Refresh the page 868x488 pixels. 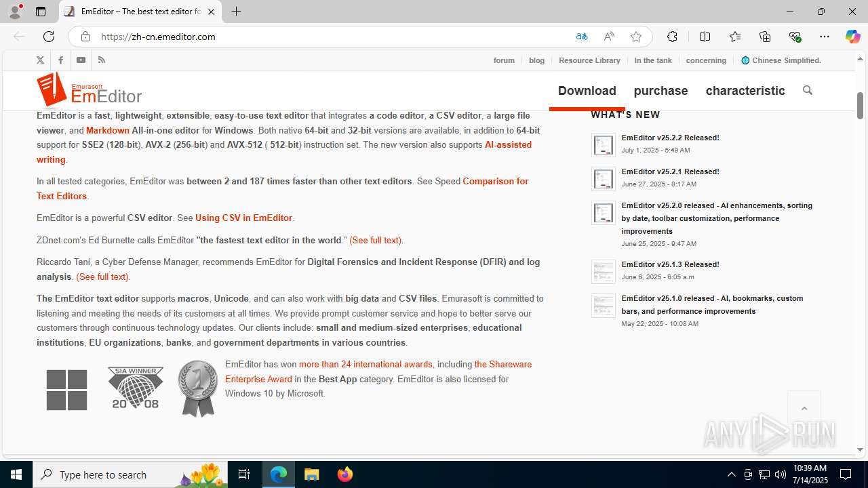[x=49, y=37]
